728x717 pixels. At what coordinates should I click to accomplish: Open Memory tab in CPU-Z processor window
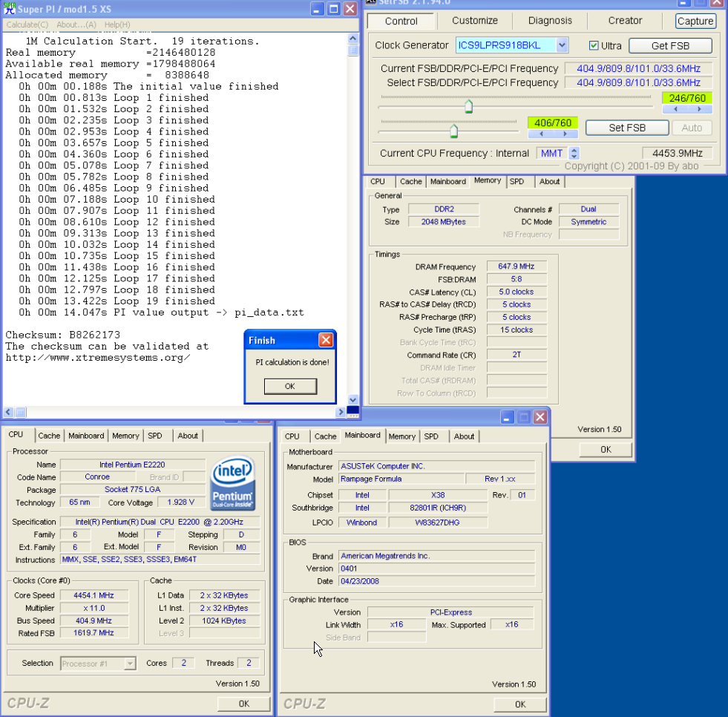click(x=125, y=436)
